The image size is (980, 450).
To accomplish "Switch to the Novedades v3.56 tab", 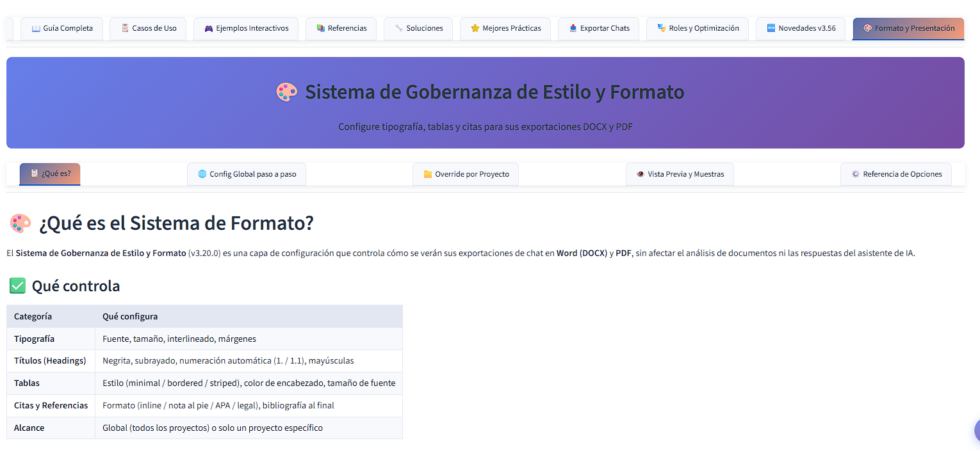I will 801,28.
